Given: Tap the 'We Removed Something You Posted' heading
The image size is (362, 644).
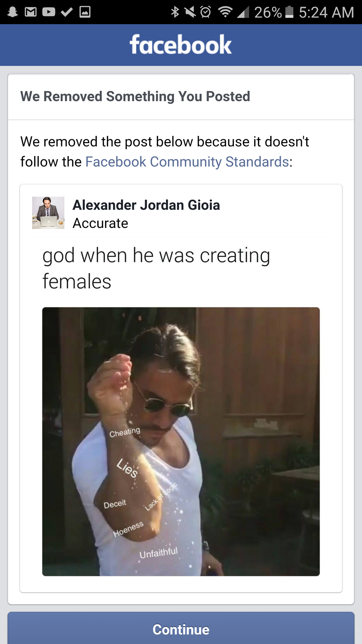Looking at the screenshot, I should pos(135,96).
